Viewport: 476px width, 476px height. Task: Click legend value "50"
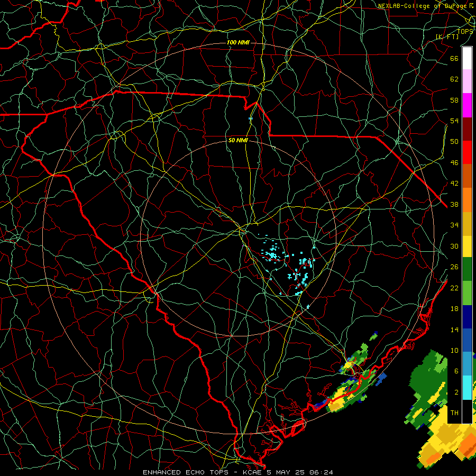click(454, 142)
